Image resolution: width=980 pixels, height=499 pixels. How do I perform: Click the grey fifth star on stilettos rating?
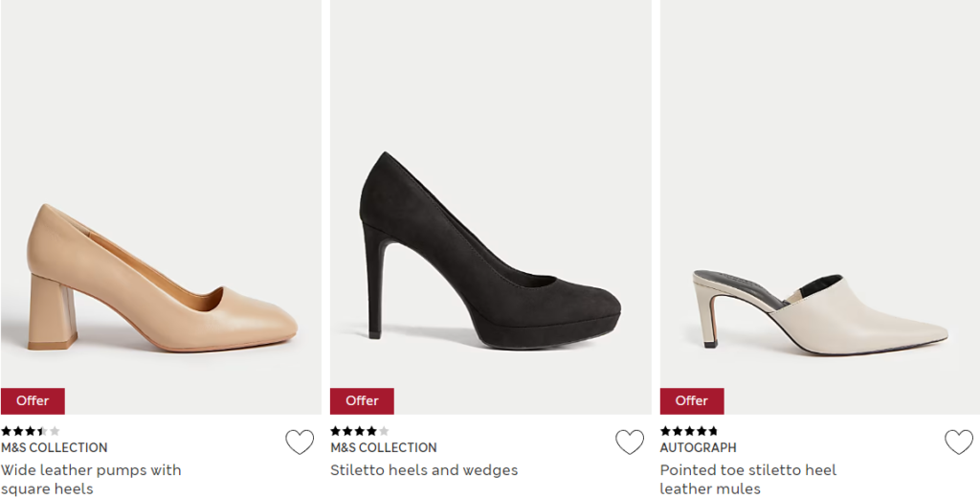[384, 431]
